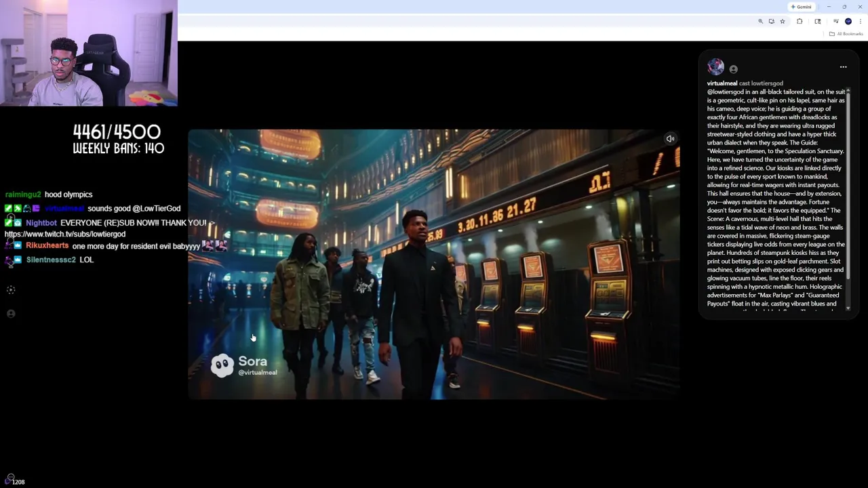868x488 pixels.
Task: Open the All Bookmarks folder
Action: [x=846, y=34]
